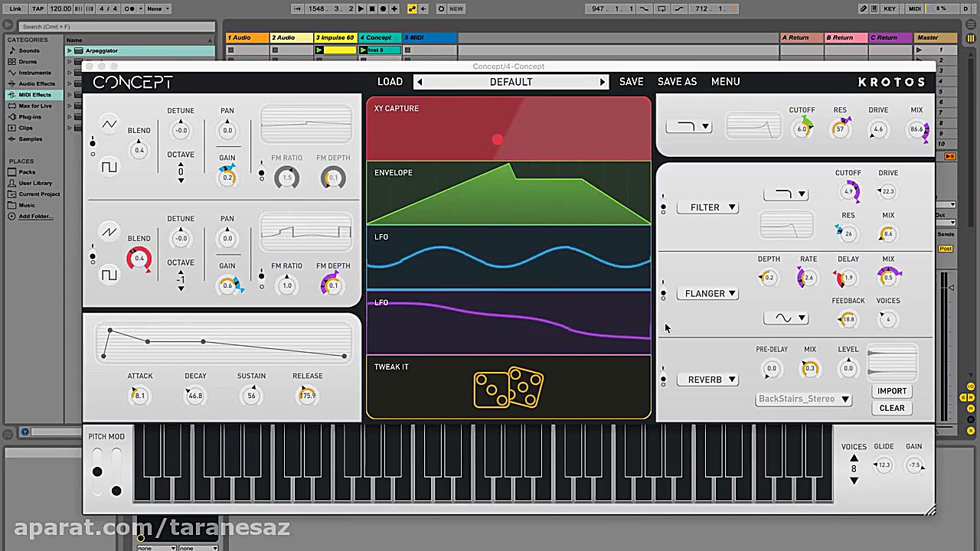The height and width of the screenshot is (551, 980).
Task: Expand the Arpeggiator folder in browser
Action: [70, 51]
